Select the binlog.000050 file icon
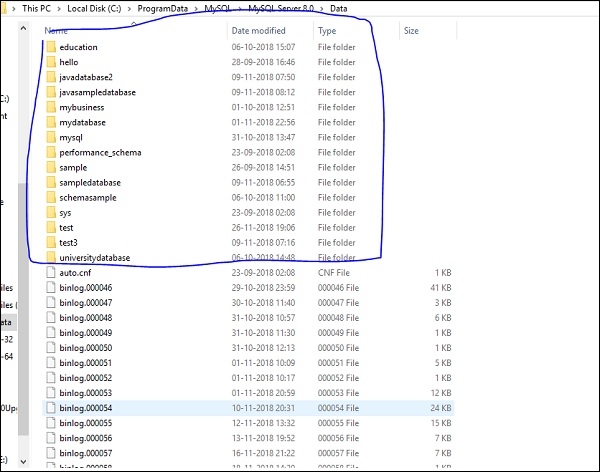600x472 pixels. tap(51, 348)
